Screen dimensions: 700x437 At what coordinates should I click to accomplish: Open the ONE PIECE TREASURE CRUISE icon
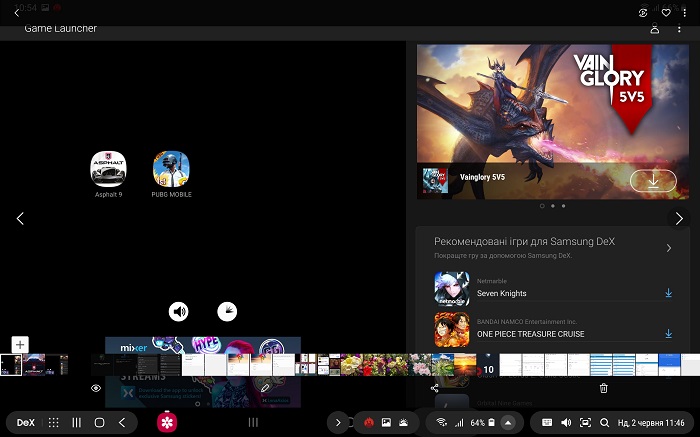click(452, 329)
